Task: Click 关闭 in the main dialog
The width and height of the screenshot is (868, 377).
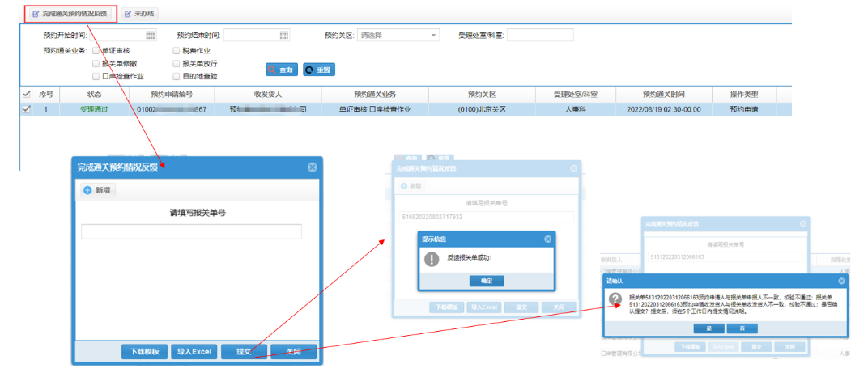Action: click(x=293, y=352)
